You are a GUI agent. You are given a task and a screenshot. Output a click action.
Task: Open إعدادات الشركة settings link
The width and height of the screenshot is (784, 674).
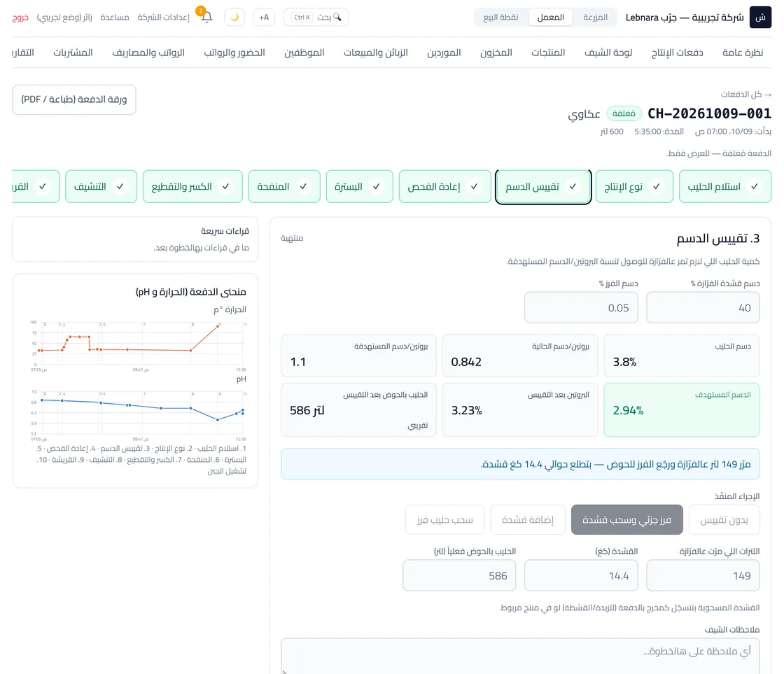[164, 17]
